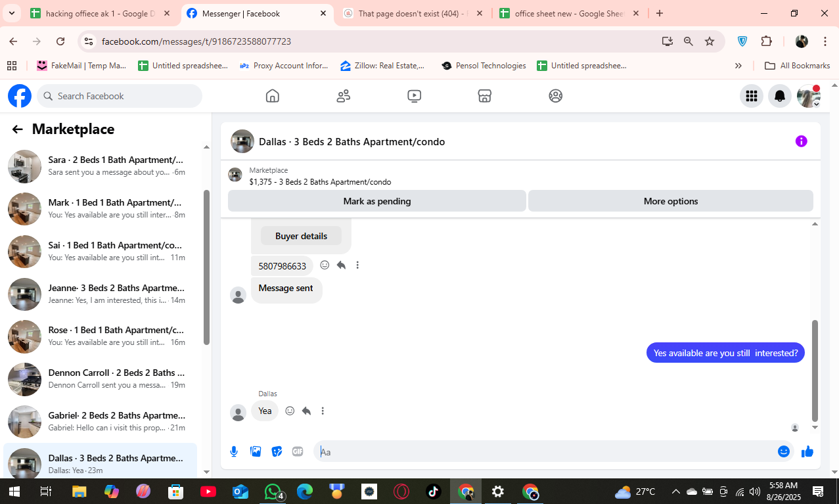Open a new browser tab
The height and width of the screenshot is (504, 839).
[x=660, y=13]
